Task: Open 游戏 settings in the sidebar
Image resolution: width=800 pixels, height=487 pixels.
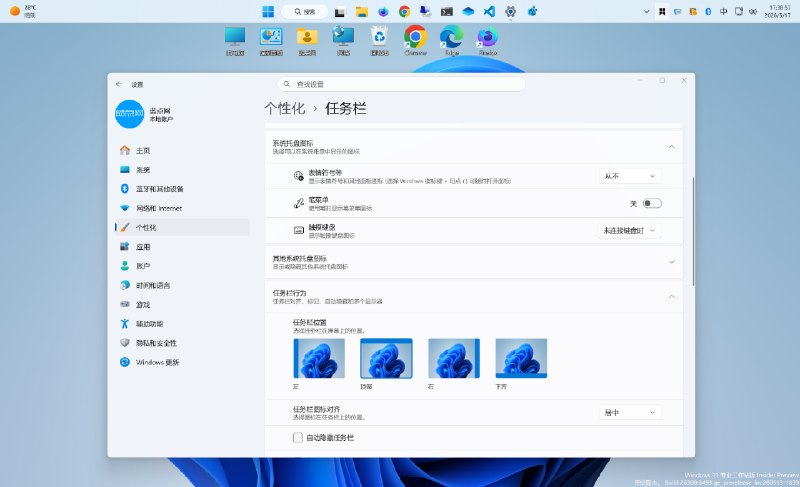Action: (182, 304)
